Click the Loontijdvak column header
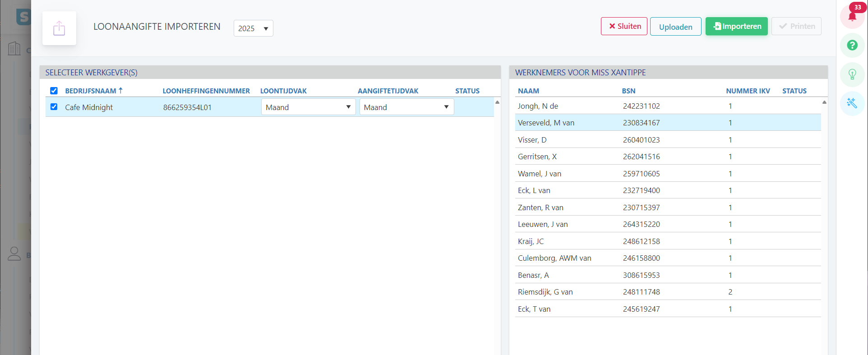The height and width of the screenshot is (355, 868). pyautogui.click(x=283, y=91)
